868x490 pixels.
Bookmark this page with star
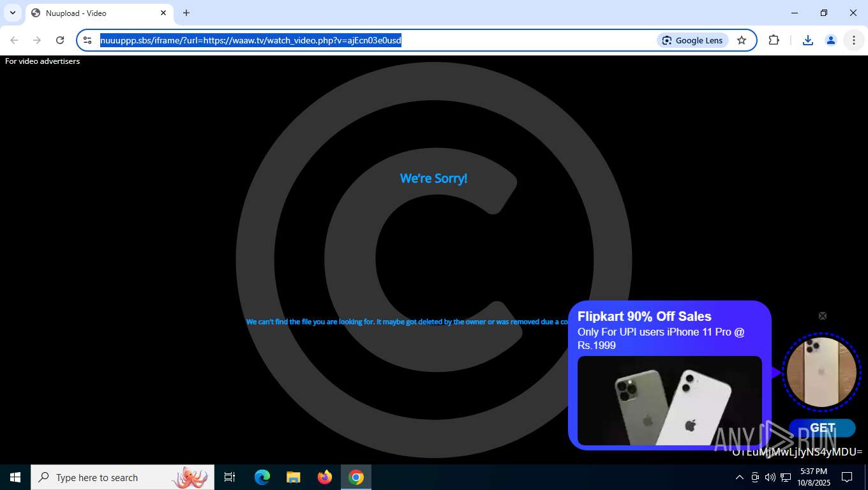(x=742, y=40)
